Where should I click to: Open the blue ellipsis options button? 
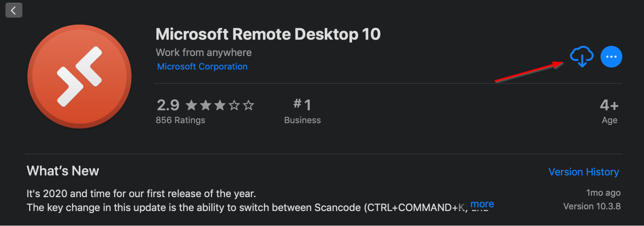click(x=611, y=57)
